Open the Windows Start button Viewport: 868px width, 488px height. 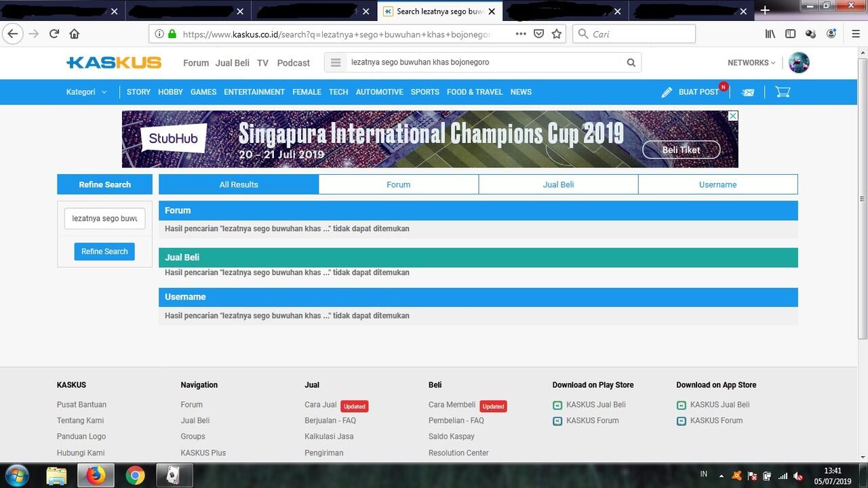tap(16, 476)
